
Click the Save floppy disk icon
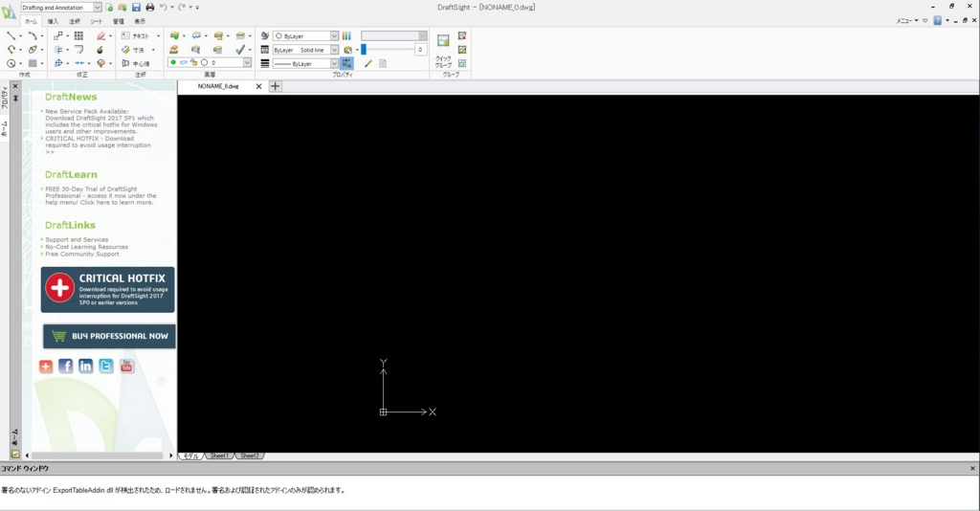[136, 8]
